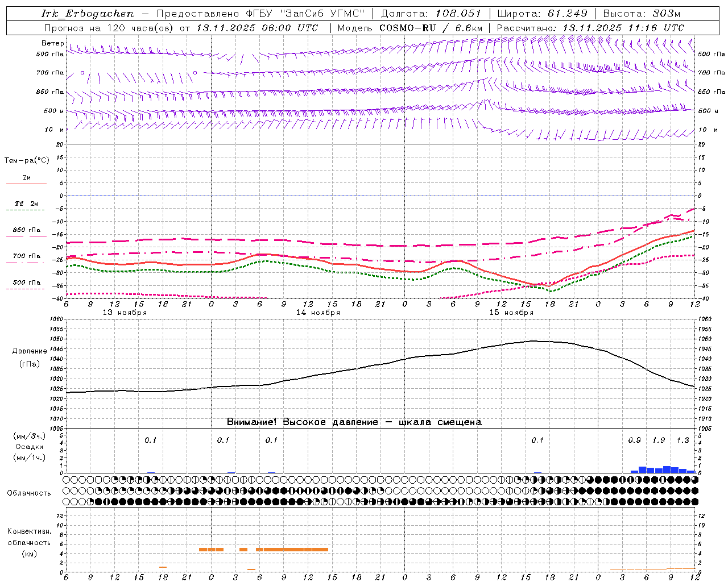The height and width of the screenshot is (582, 728).
Task: Click the Конвективн. convective cloud label
Action: coord(30,531)
